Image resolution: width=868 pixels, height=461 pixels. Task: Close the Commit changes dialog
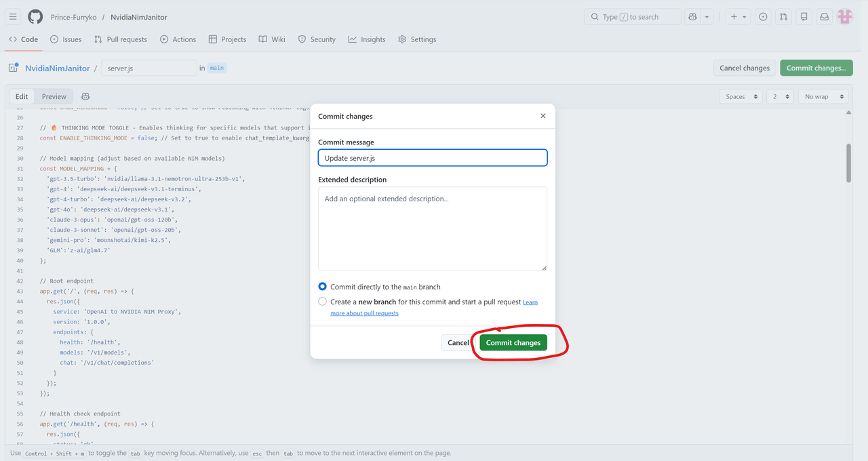[x=542, y=116]
